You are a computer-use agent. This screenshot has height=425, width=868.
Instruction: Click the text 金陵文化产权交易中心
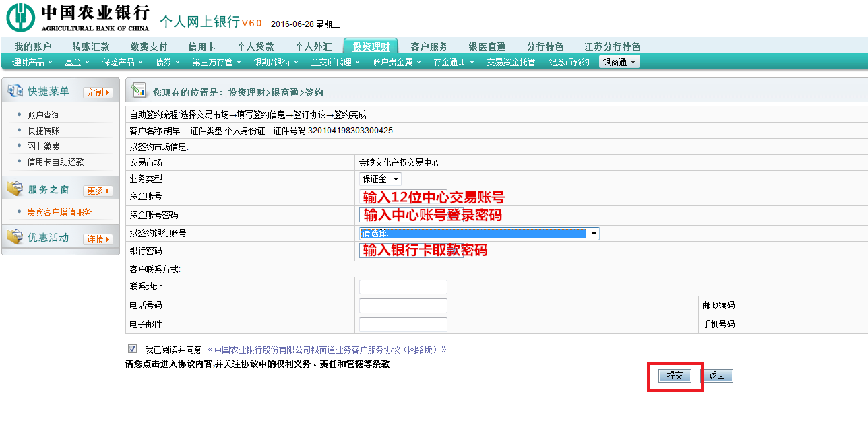(399, 162)
